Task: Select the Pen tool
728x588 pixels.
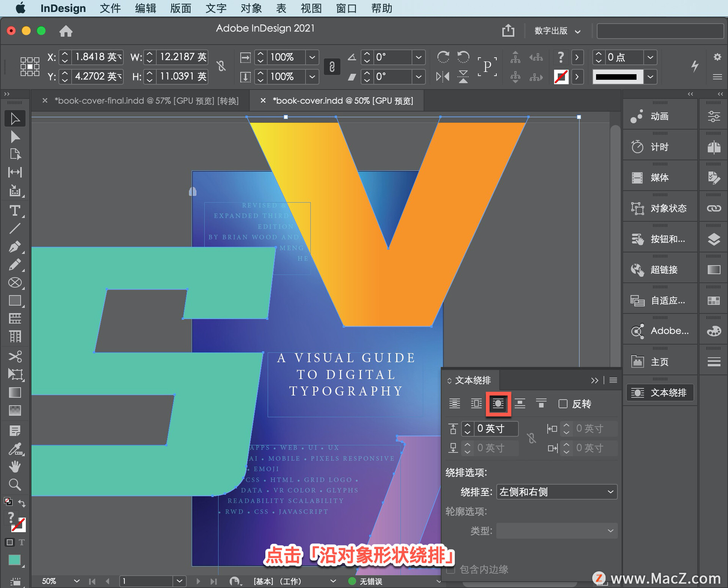Action: [15, 247]
